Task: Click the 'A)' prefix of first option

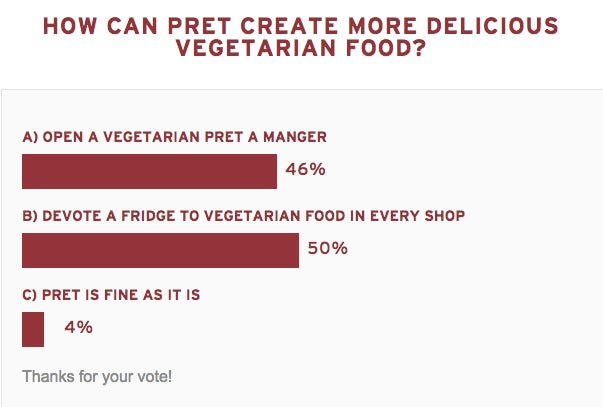Action: pos(30,137)
